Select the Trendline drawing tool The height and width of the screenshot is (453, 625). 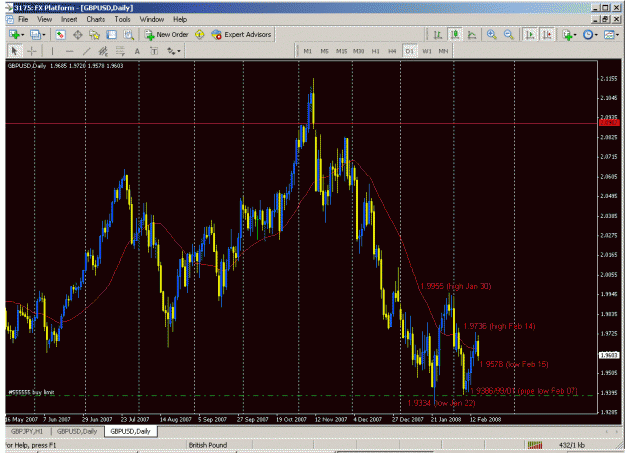click(86, 51)
